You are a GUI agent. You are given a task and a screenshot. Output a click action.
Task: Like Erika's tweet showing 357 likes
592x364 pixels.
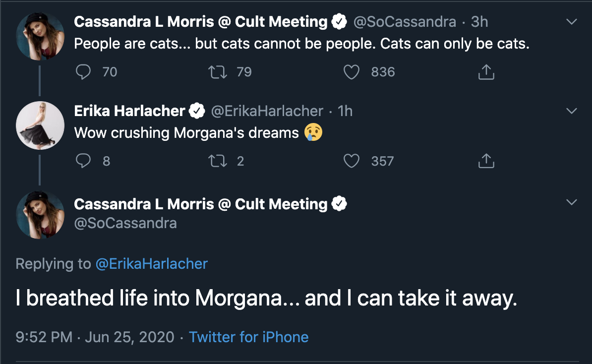coord(352,161)
